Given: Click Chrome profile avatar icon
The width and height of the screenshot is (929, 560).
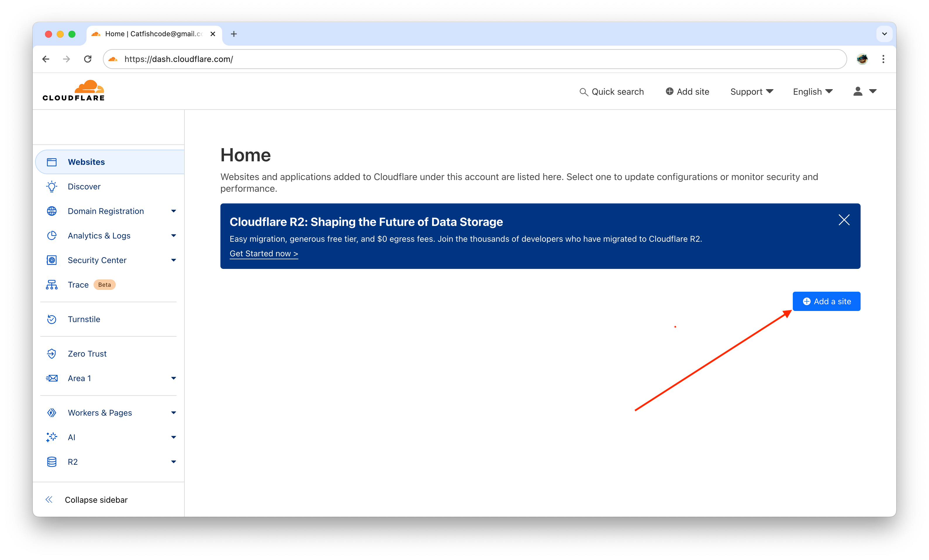Looking at the screenshot, I should (x=862, y=59).
